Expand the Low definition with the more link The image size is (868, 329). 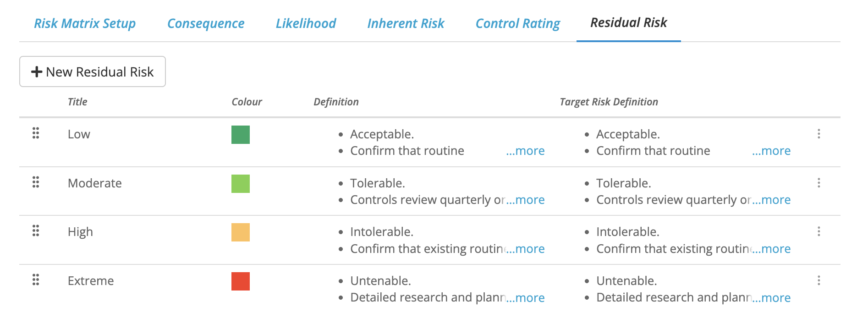click(x=525, y=150)
